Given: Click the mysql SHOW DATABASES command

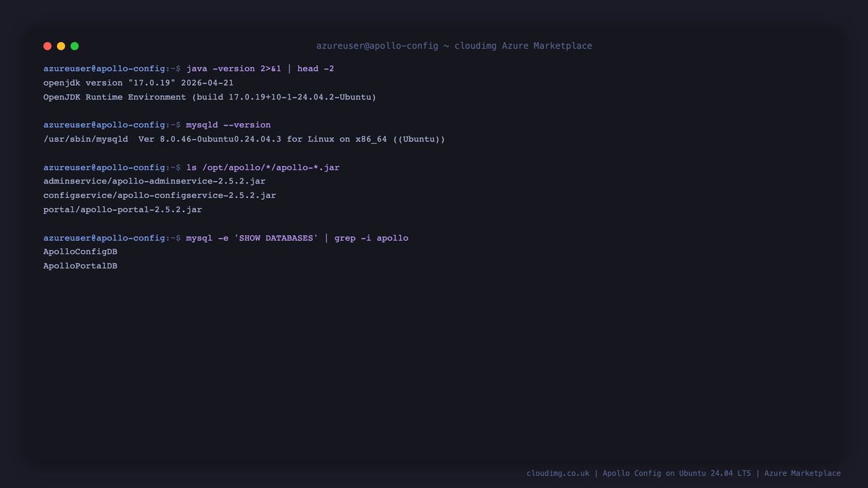Looking at the screenshot, I should 297,238.
